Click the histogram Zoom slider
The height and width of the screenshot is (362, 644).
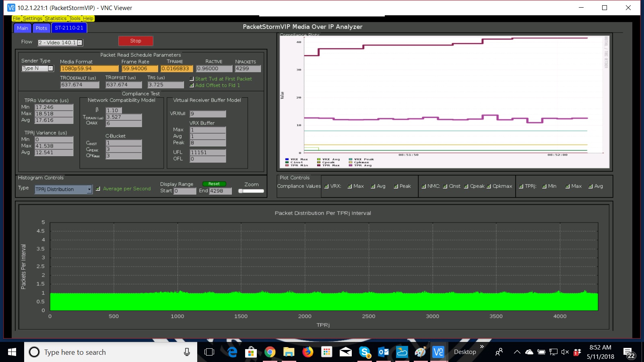(x=251, y=191)
